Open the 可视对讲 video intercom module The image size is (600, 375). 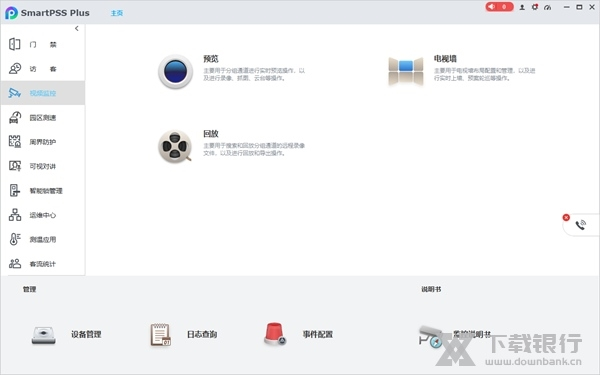click(x=43, y=166)
